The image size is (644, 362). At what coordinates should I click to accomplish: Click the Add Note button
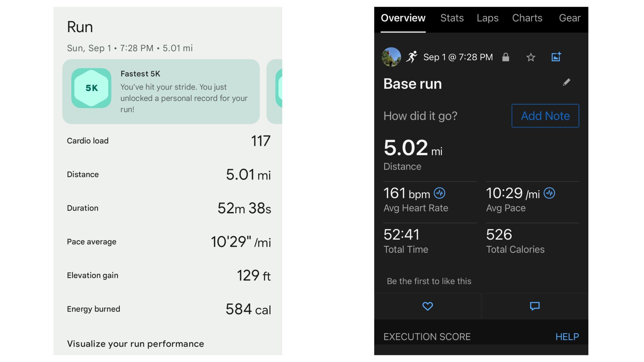545,116
